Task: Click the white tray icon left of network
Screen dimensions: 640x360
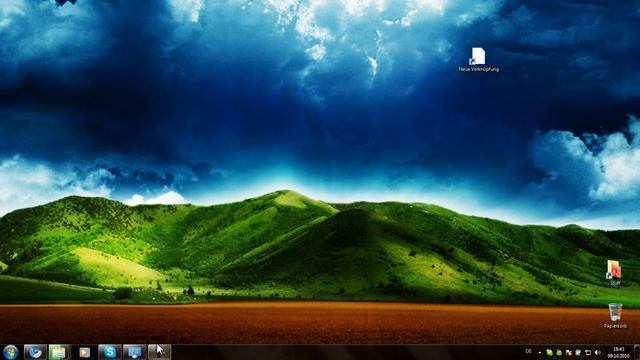Action: pyautogui.click(x=578, y=352)
